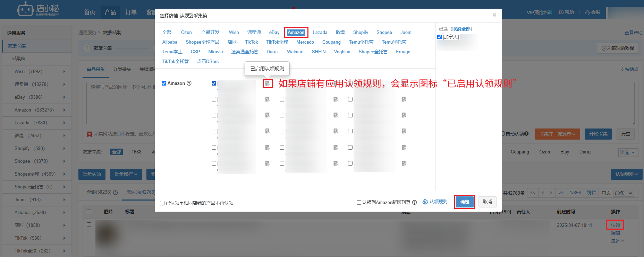Select Amazon platform tab in dialog
This screenshot has height=257, width=644.
296,33
